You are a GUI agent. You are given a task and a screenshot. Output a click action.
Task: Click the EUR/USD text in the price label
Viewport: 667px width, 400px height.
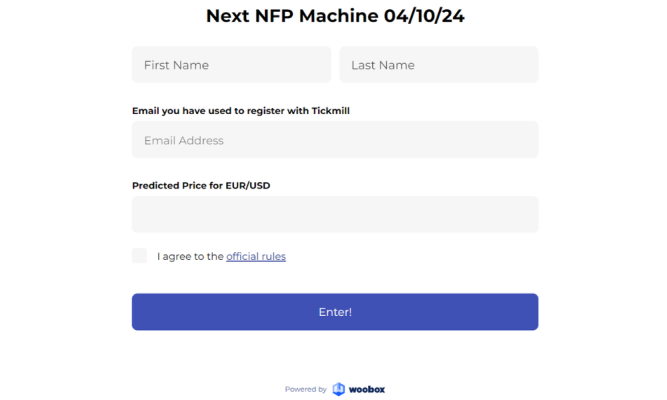[x=248, y=186]
